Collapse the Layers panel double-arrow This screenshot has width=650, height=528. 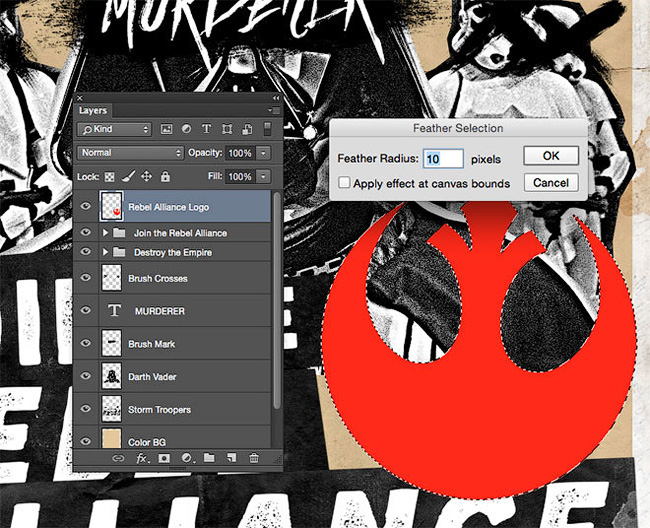(x=276, y=98)
